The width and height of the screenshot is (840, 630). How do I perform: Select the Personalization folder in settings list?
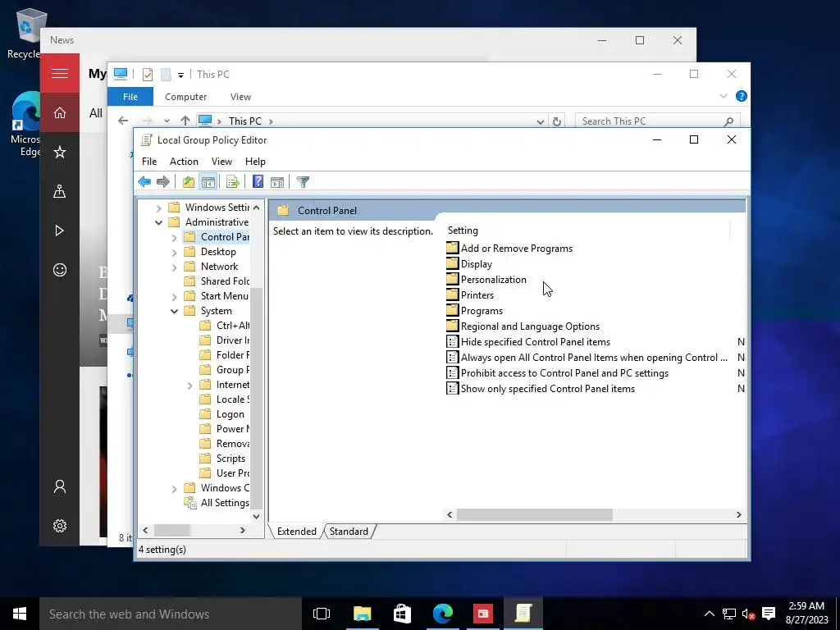click(x=493, y=280)
